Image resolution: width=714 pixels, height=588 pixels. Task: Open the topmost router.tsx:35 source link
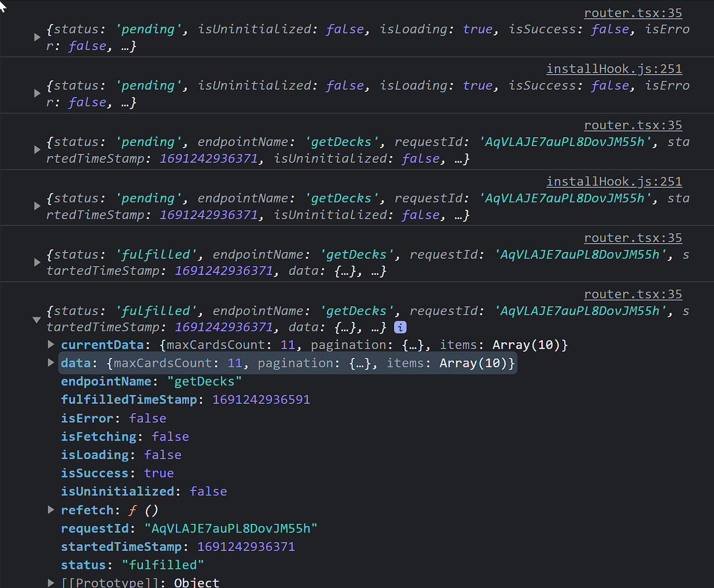tap(633, 13)
